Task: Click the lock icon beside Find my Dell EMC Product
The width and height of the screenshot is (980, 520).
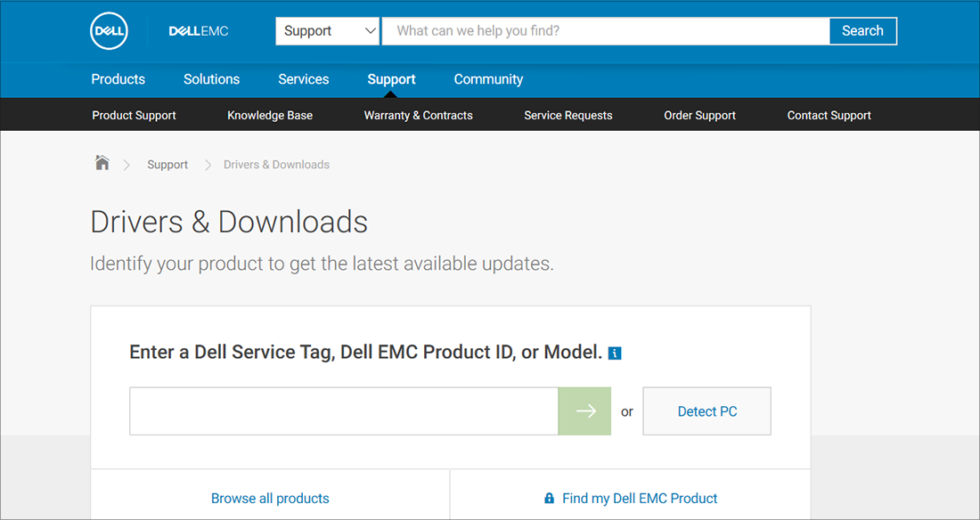Action: coord(549,499)
